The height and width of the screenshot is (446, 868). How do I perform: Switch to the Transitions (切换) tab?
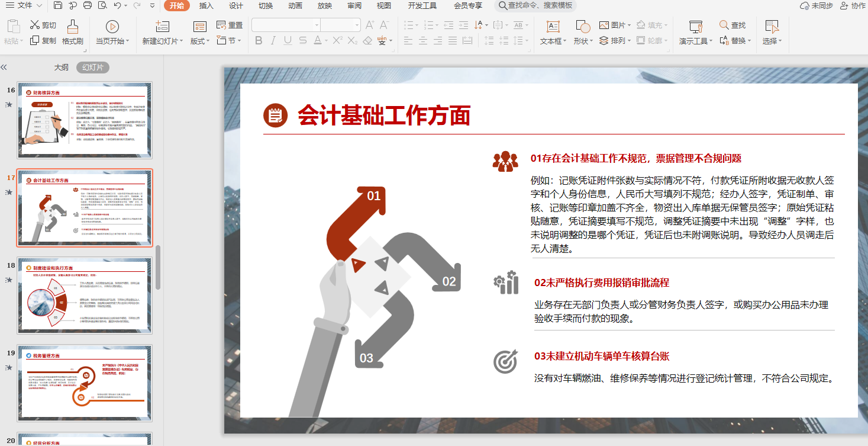point(266,6)
